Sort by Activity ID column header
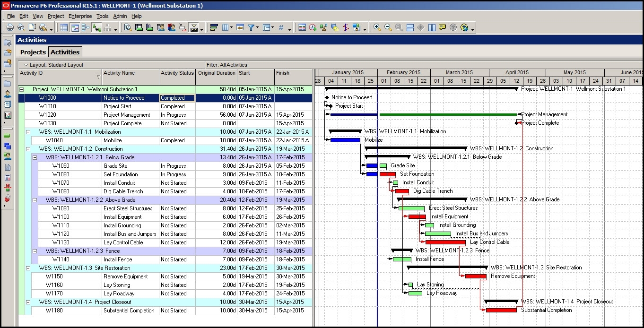This screenshot has height=328, width=644. point(60,77)
